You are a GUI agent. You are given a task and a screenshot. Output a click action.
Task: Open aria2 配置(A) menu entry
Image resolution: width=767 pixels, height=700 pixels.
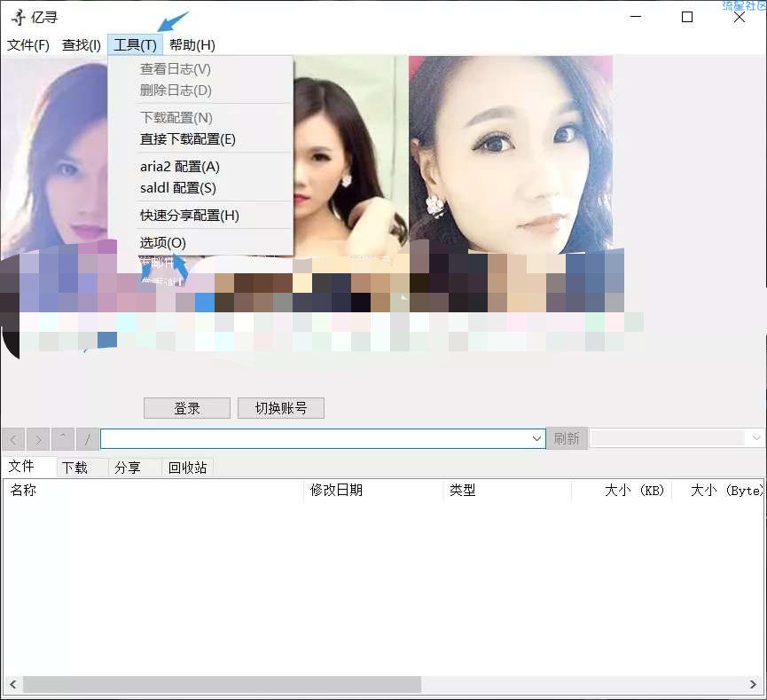point(180,167)
